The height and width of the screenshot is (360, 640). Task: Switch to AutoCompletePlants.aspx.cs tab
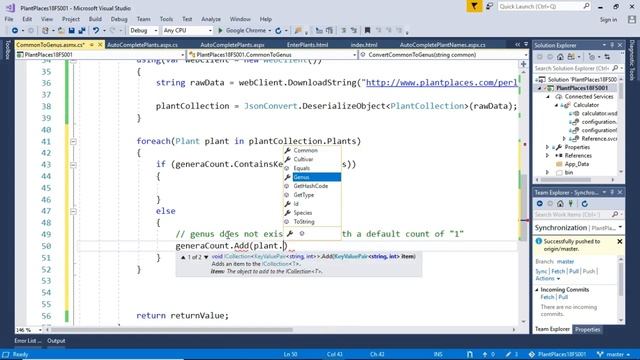coord(142,44)
